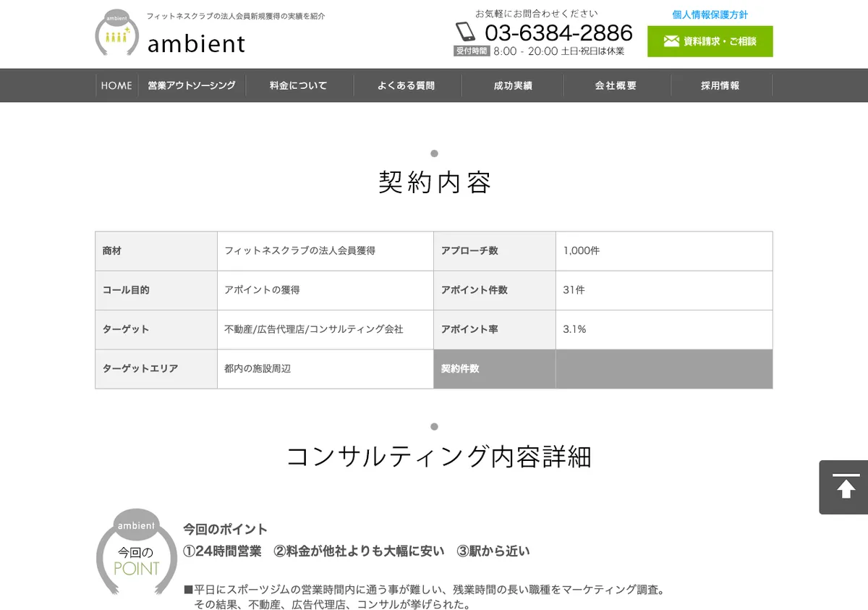
Task: Click the コンサルティング内容詳細 heading
Action: pyautogui.click(x=439, y=457)
